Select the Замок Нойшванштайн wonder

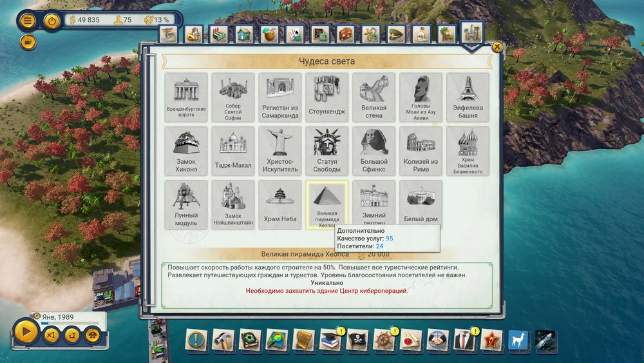point(233,205)
